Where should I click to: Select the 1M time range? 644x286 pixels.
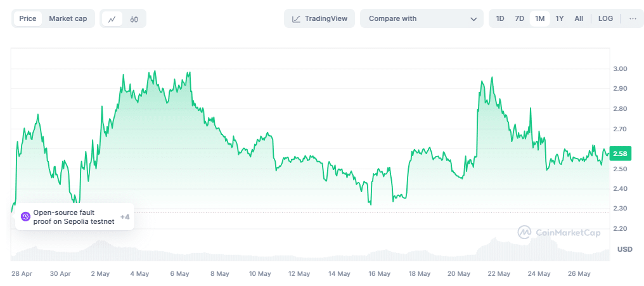point(539,19)
